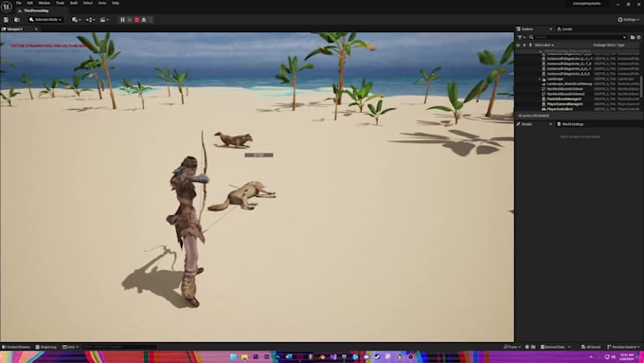Click the eject from player icon
Image resolution: width=644 pixels, height=363 pixels.
click(144, 20)
